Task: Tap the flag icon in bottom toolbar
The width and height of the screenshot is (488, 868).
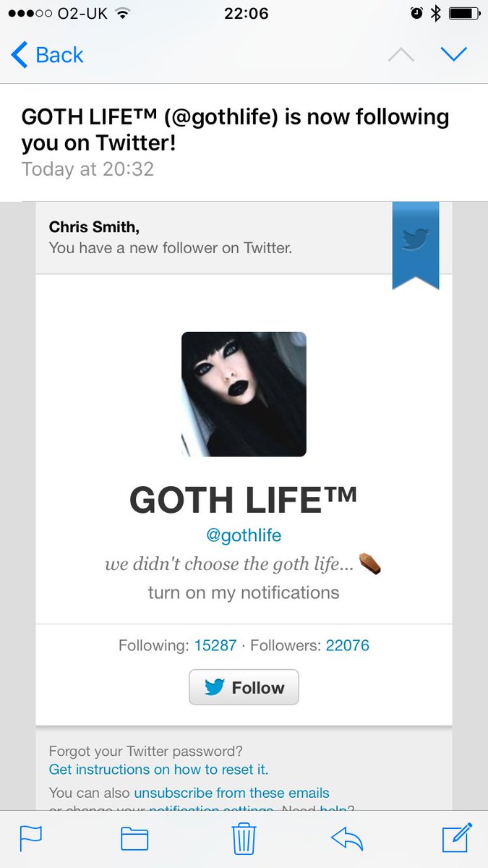Action: 30,838
